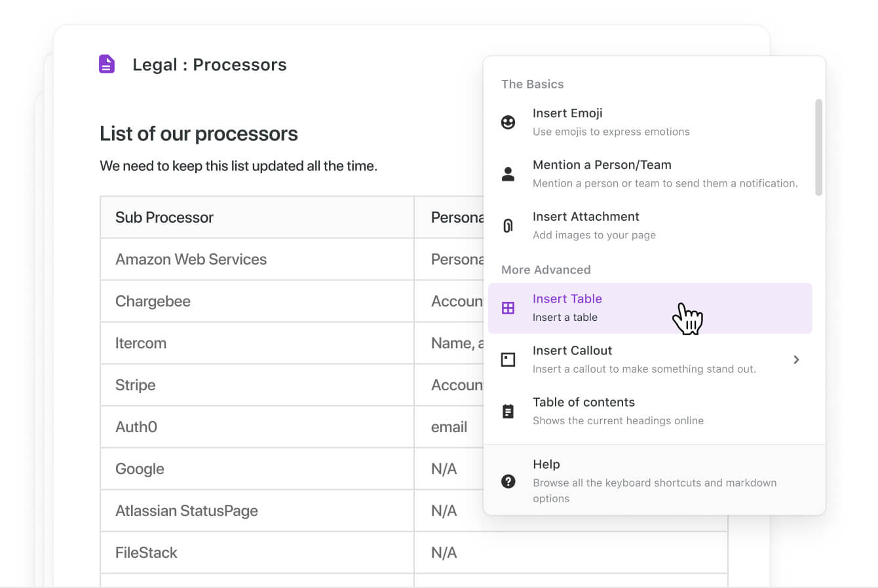Select the FileStack table cell
Viewport: 878px width, 588px height.
[x=257, y=553]
